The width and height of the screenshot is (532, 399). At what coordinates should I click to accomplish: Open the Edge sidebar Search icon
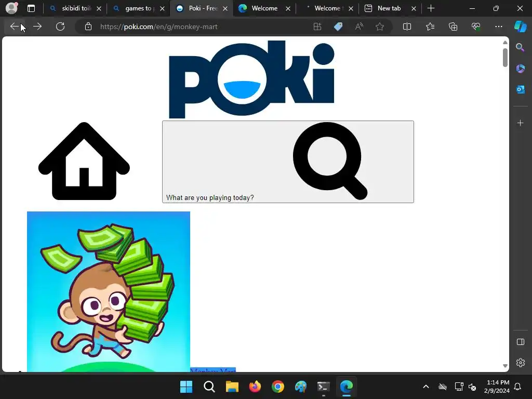[521, 47]
